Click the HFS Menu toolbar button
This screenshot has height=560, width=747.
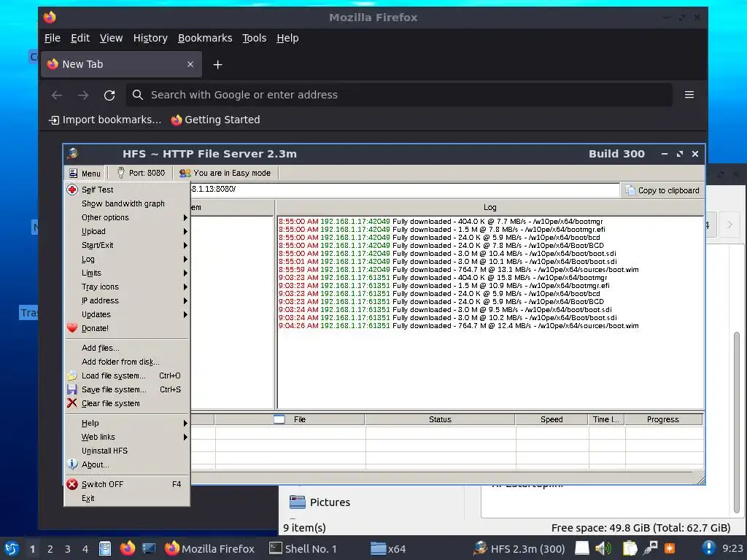pyautogui.click(x=85, y=173)
